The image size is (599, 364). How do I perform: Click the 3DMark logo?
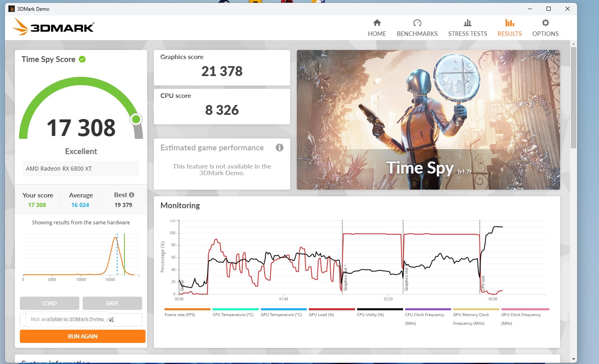[x=53, y=27]
